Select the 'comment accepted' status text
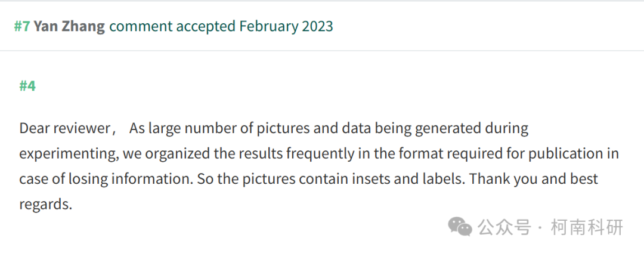This screenshot has height=253, width=644. click(172, 27)
